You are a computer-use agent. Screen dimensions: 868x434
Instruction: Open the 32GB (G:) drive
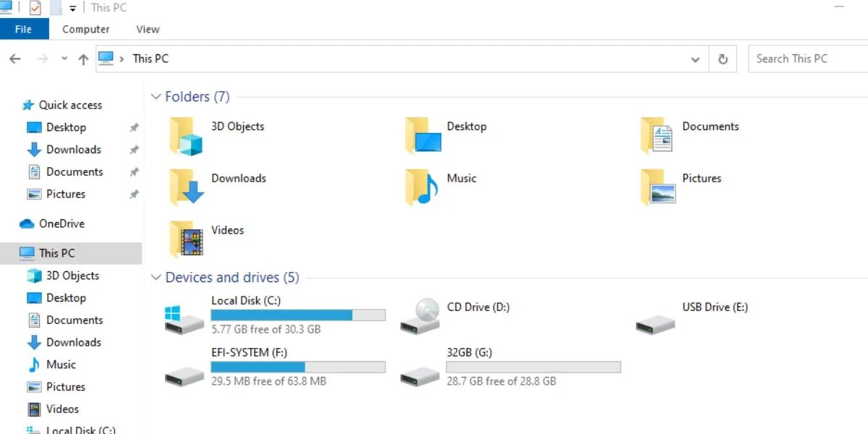(x=472, y=352)
